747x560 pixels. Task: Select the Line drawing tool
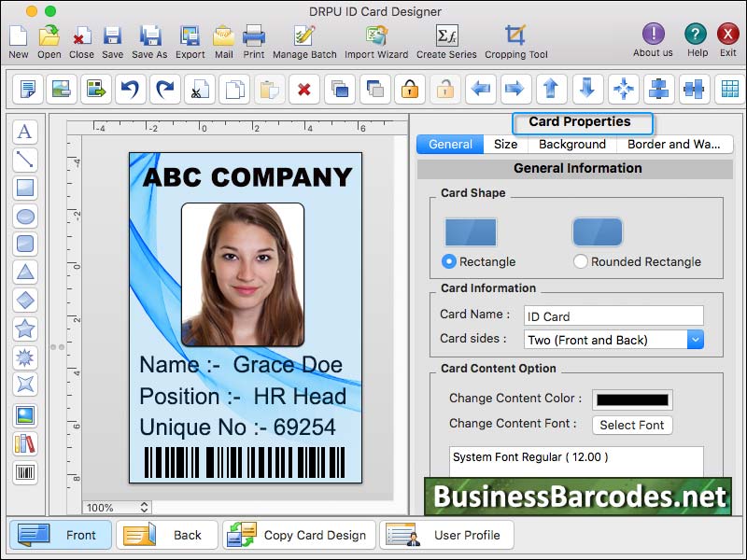(x=25, y=160)
